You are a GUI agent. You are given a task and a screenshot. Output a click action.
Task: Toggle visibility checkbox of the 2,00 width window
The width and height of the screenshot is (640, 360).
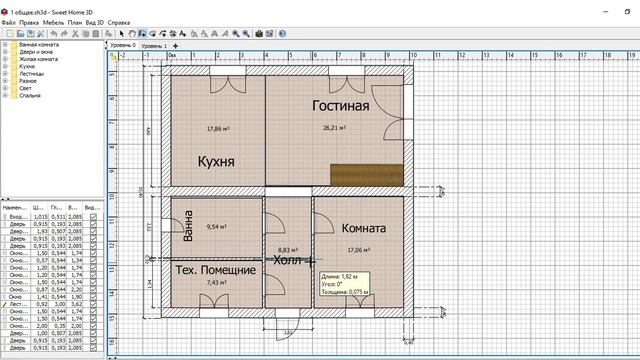point(93,326)
